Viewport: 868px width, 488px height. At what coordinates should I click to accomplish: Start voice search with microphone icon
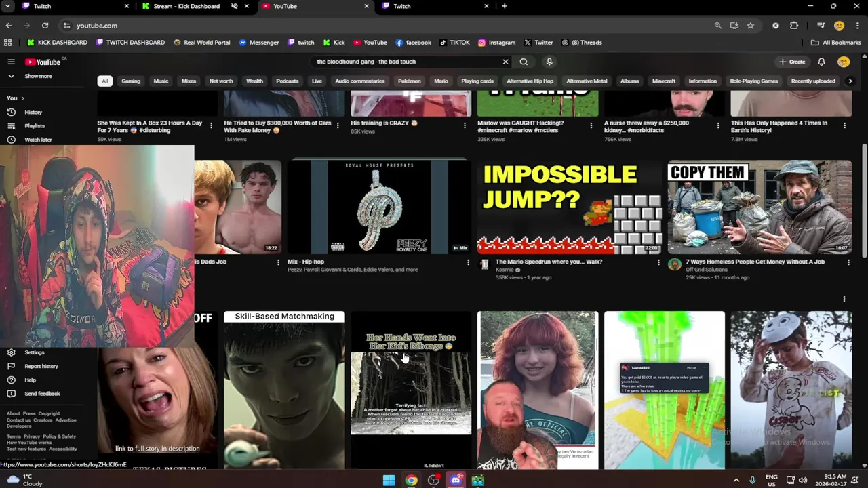[549, 62]
